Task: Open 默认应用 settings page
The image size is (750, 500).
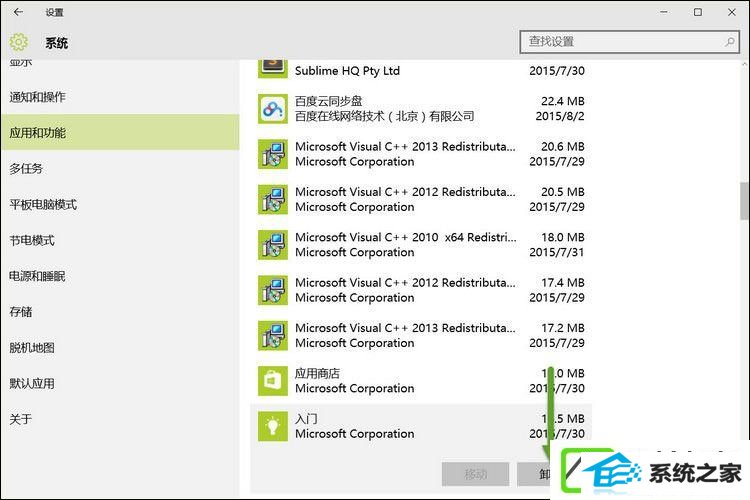Action: 120,384
